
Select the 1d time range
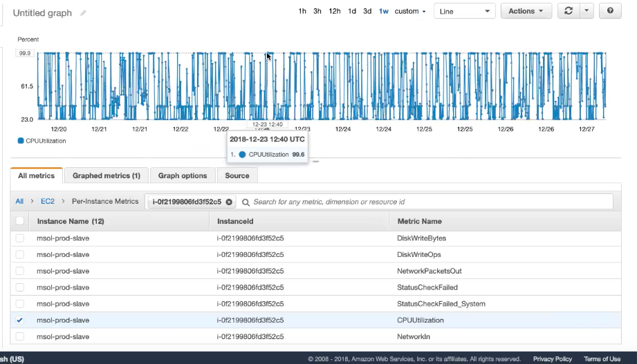click(x=352, y=11)
